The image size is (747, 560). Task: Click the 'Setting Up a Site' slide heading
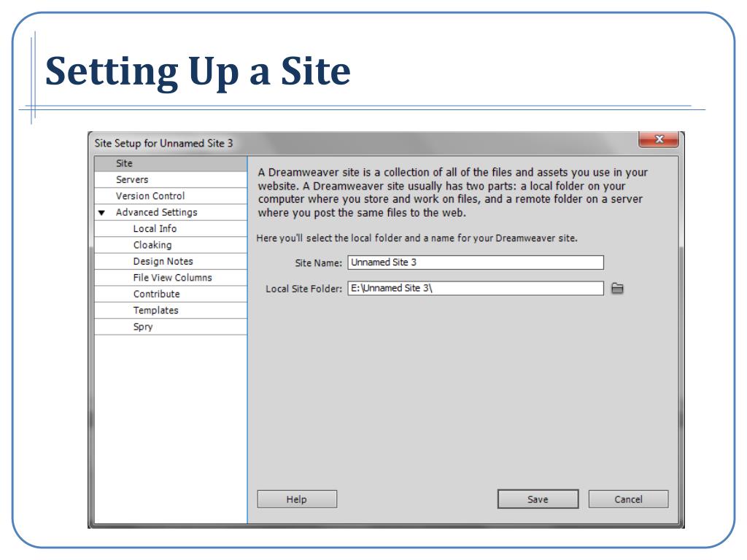click(198, 71)
